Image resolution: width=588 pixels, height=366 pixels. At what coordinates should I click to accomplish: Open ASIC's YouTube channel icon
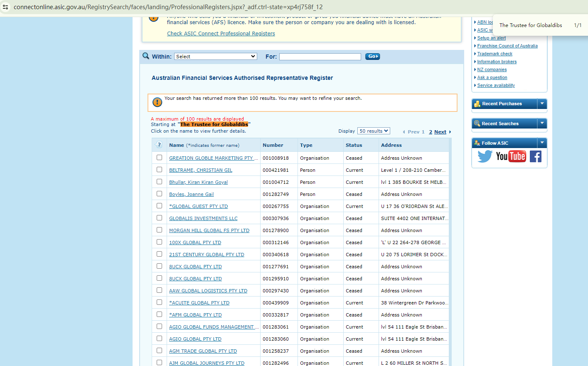click(x=511, y=156)
